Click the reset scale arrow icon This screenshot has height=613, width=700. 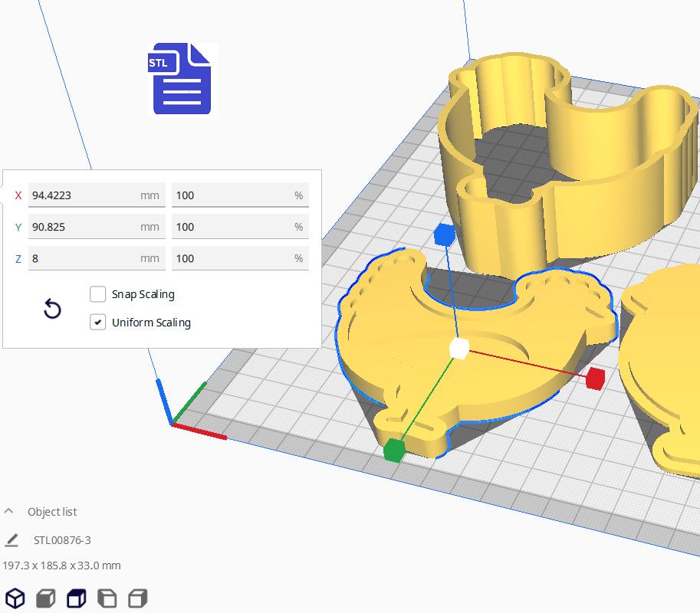52,309
